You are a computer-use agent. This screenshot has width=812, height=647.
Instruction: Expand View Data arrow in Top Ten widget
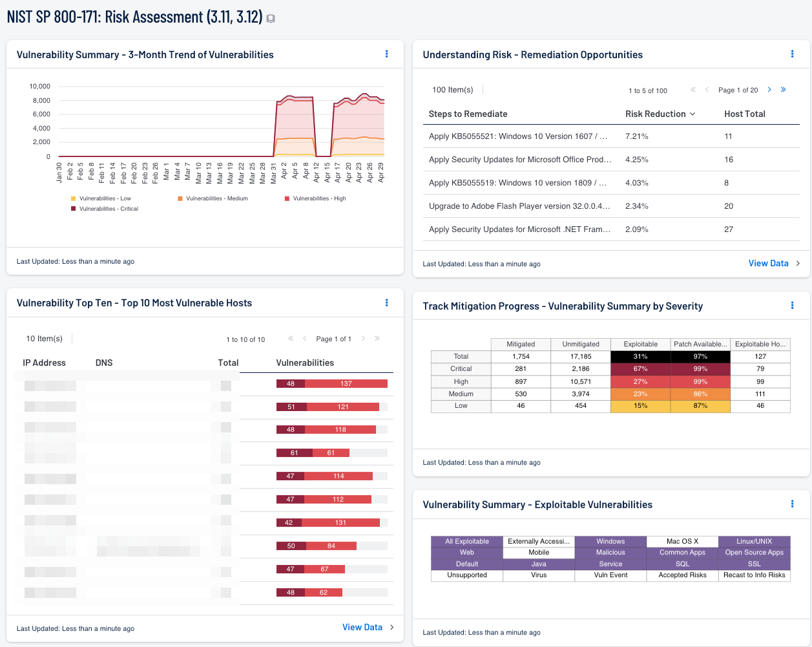pyautogui.click(x=392, y=627)
